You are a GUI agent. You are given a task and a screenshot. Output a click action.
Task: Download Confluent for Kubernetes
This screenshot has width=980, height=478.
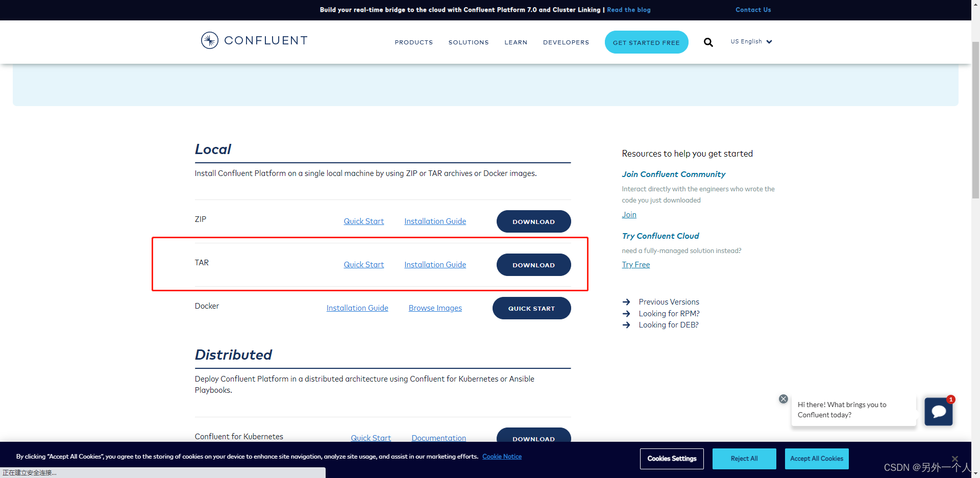(533, 435)
